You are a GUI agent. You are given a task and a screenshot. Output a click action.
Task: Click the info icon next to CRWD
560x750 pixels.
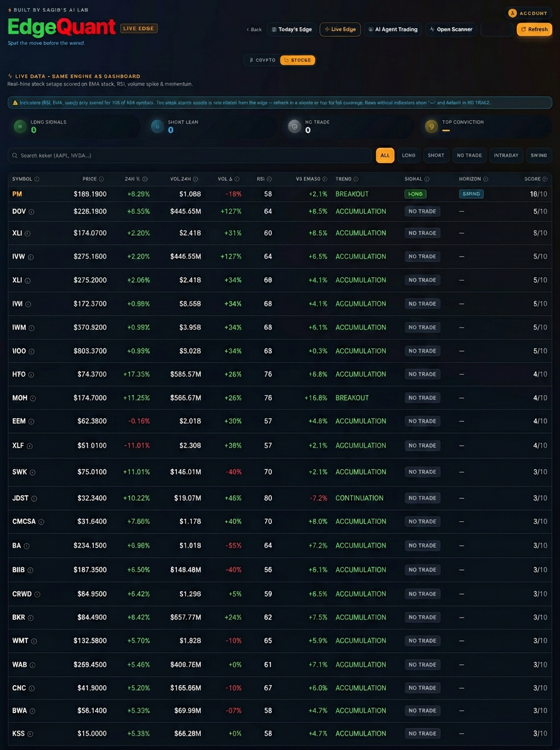(37, 594)
